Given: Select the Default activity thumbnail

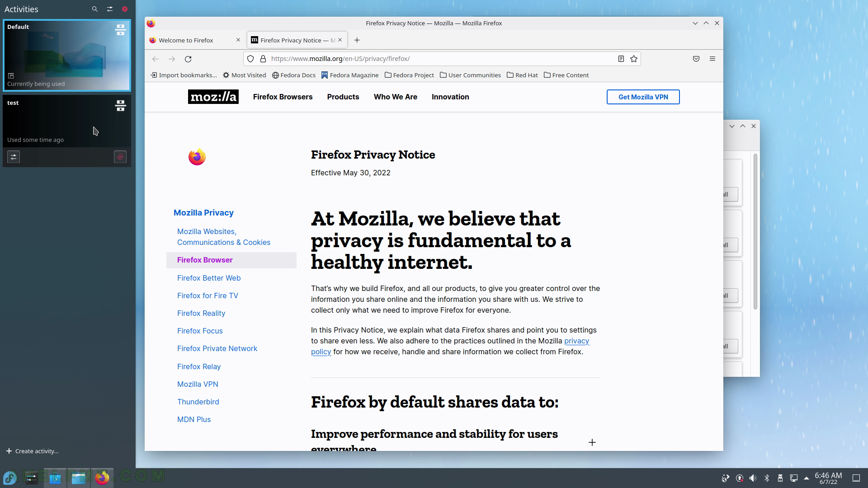Looking at the screenshot, I should pyautogui.click(x=67, y=55).
